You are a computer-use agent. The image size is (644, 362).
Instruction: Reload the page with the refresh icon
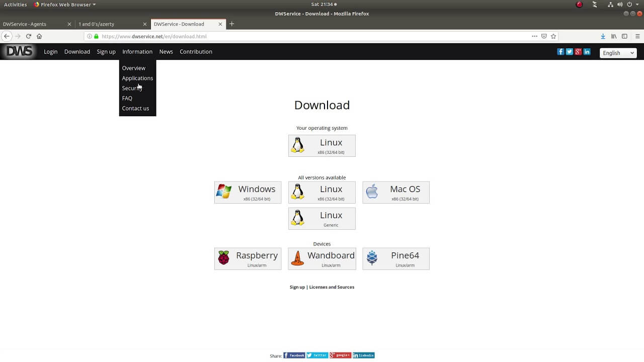(29, 36)
